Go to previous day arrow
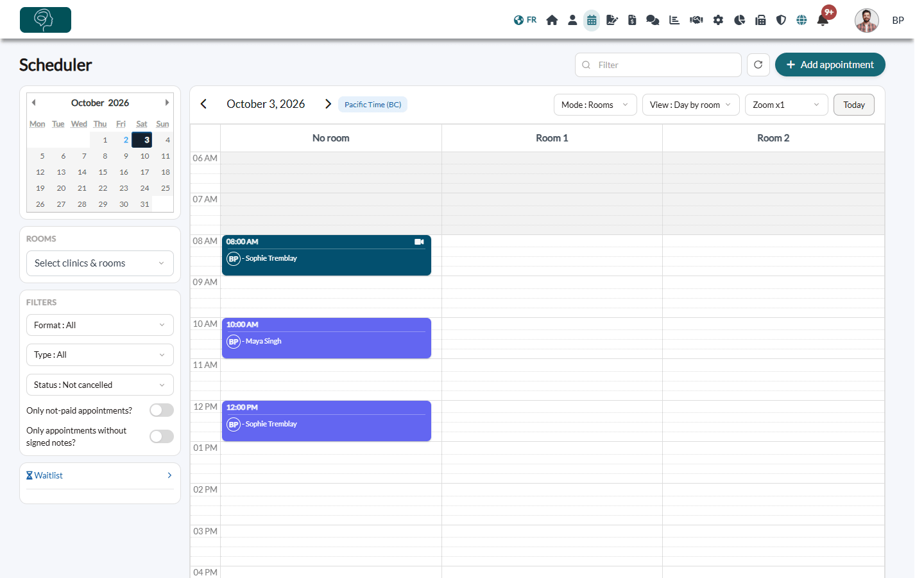Screen dimensions: 924x578 (204, 104)
